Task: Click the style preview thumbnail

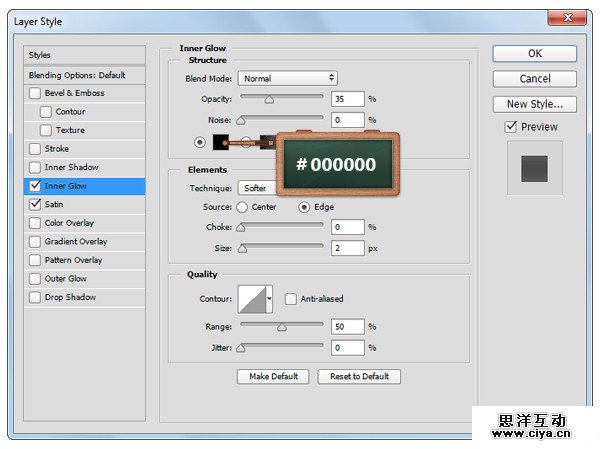Action: (534, 167)
